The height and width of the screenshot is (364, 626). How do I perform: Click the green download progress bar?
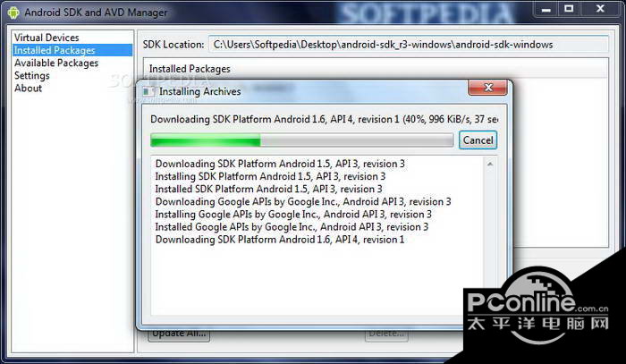pyautogui.click(x=302, y=140)
